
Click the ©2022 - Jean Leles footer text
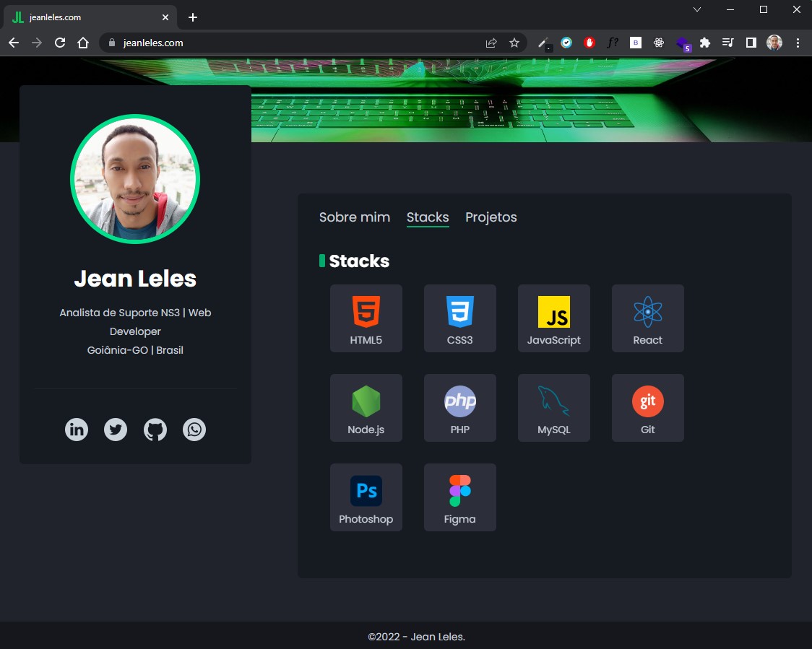point(416,637)
